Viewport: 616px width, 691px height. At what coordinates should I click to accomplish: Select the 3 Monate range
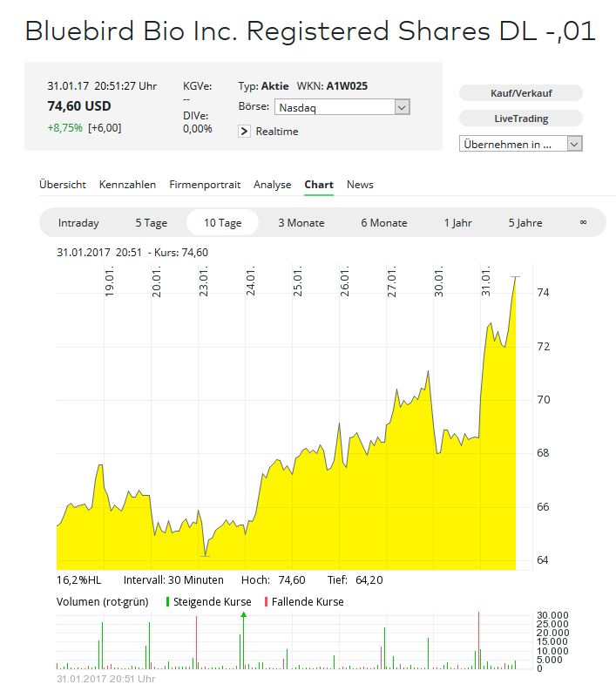click(x=301, y=223)
